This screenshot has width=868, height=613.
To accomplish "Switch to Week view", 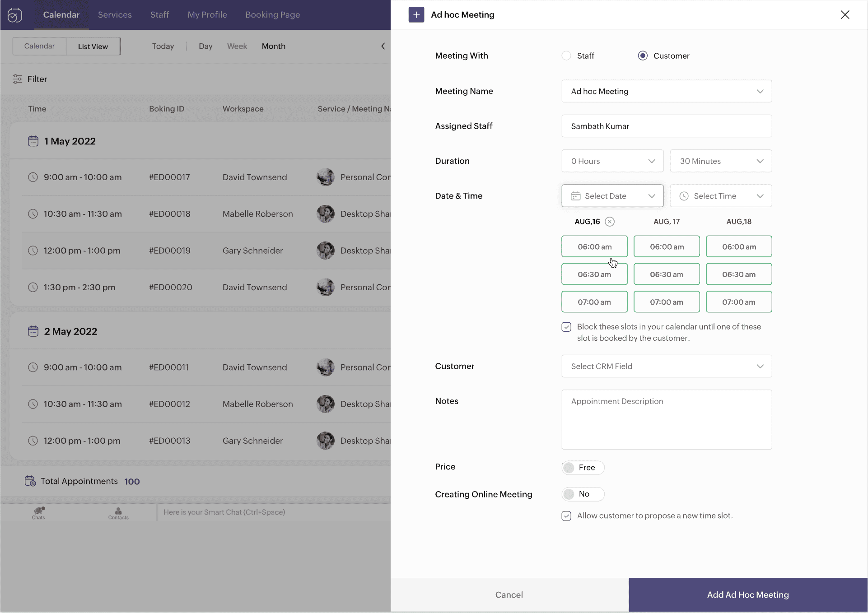I will click(x=237, y=46).
